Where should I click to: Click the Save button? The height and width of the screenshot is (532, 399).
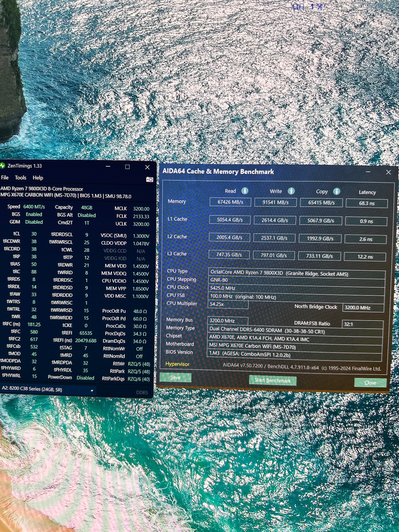(175, 377)
